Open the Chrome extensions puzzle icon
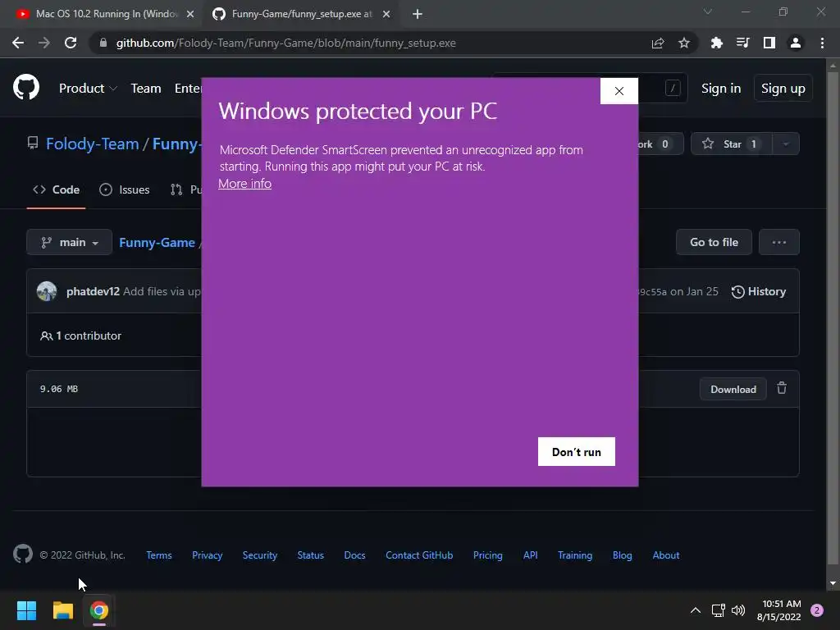Screen dimensions: 840x630 (x=716, y=43)
